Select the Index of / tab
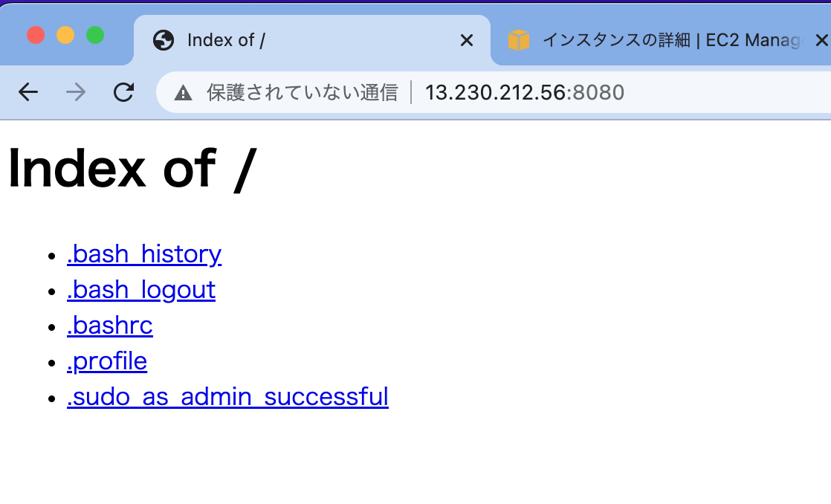 coord(297,40)
